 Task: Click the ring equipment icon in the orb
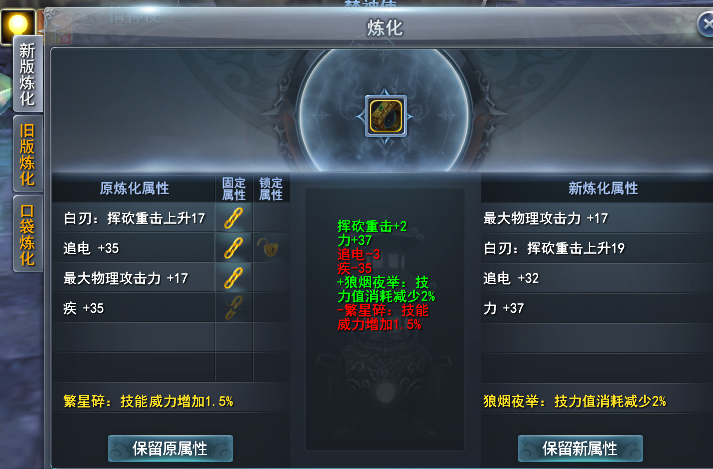tap(386, 116)
